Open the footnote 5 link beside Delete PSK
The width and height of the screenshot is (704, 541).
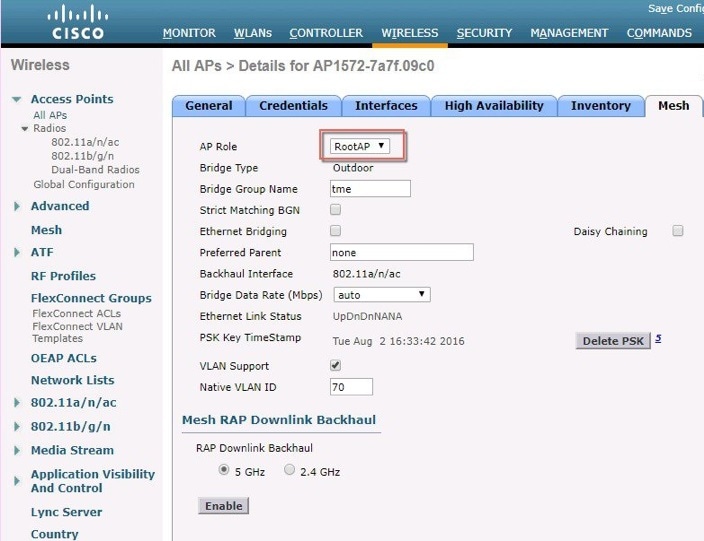click(658, 339)
